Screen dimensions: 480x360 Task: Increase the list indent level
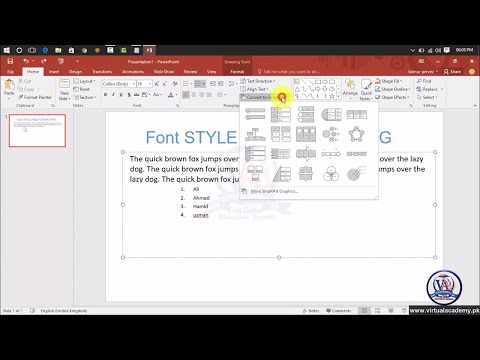(x=220, y=84)
